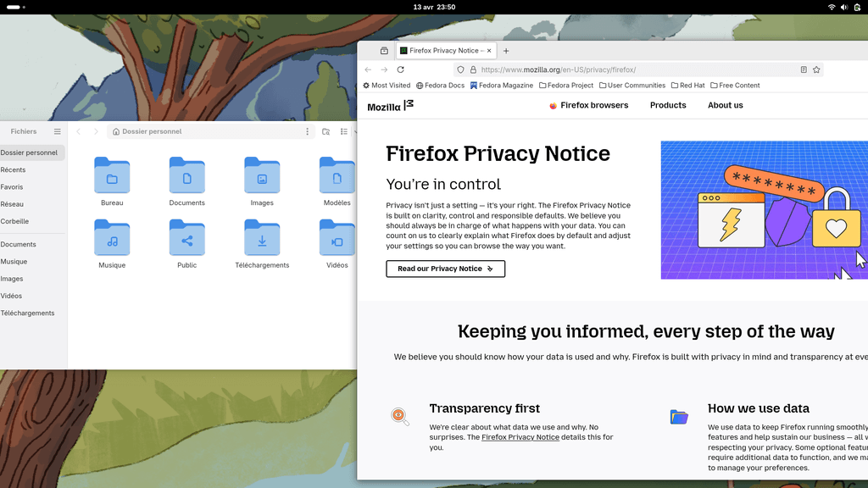868x488 pixels.
Task: Open Firefox tracking protection shield
Action: coord(460,69)
